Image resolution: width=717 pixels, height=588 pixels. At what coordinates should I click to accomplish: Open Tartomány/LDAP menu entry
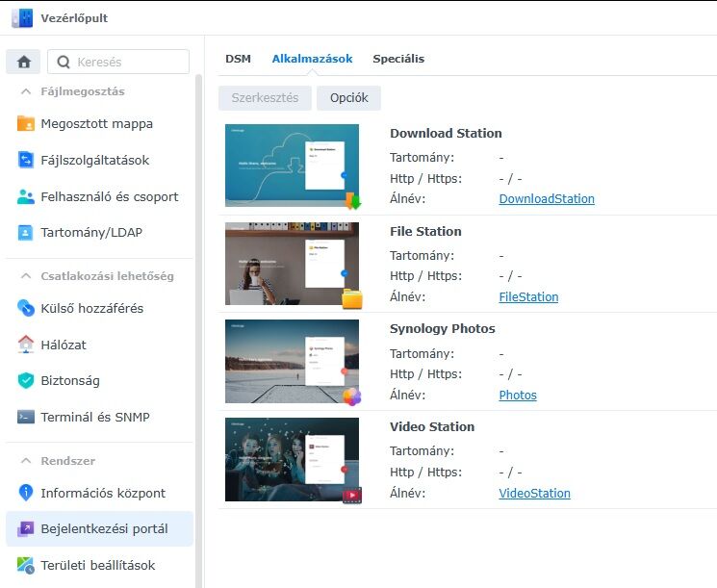coord(99,232)
